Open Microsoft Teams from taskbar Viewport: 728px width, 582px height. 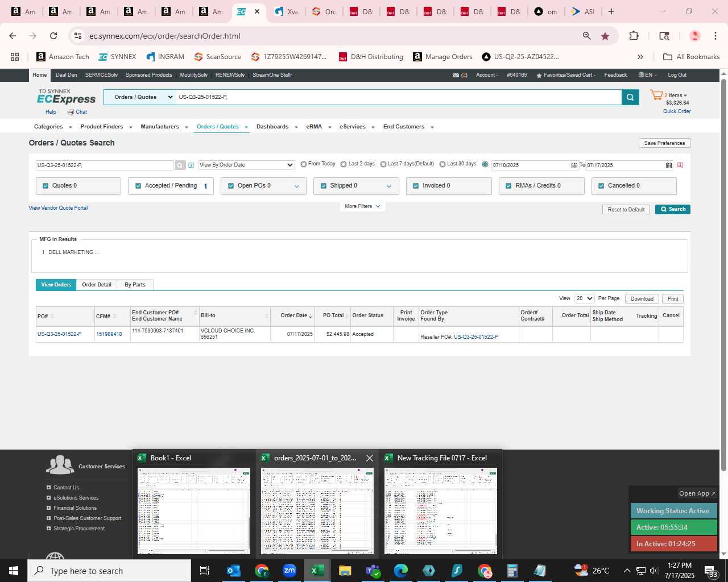click(x=373, y=571)
